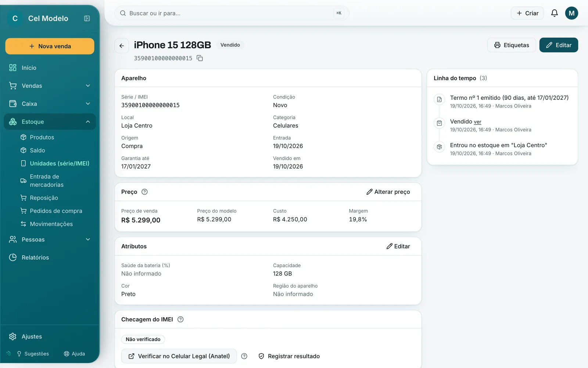Open notifications bell
Image resolution: width=588 pixels, height=368 pixels.
(x=555, y=13)
